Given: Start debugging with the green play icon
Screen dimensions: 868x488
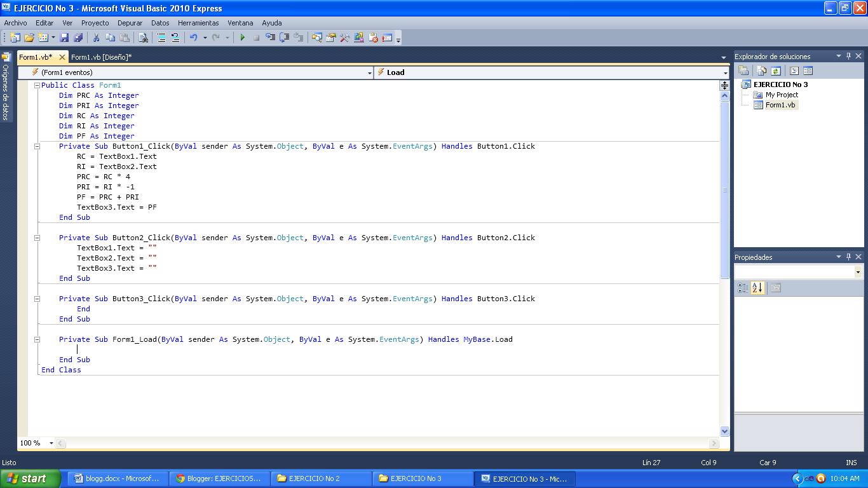Looking at the screenshot, I should click(x=243, y=37).
